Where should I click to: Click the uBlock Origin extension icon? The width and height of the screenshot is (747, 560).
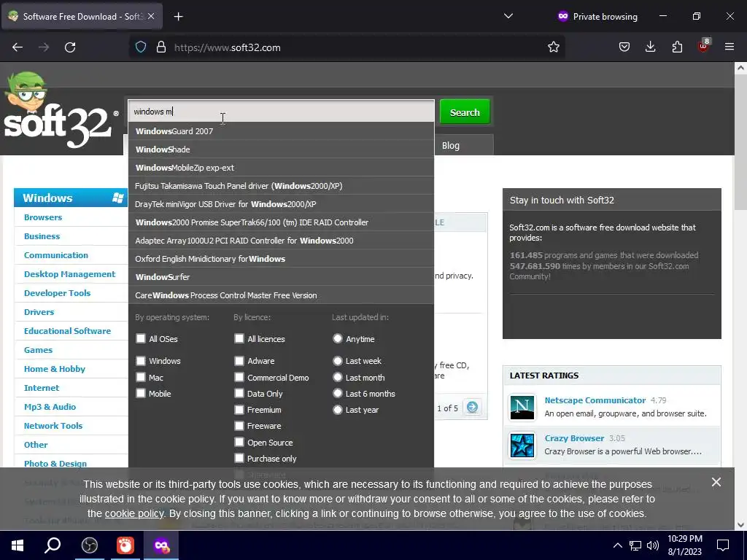[x=704, y=46]
